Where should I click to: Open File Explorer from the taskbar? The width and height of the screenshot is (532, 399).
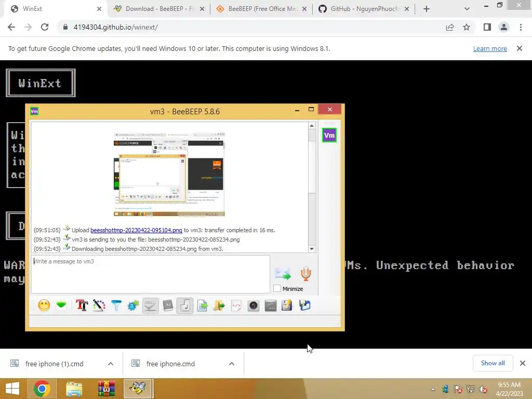[74, 389]
